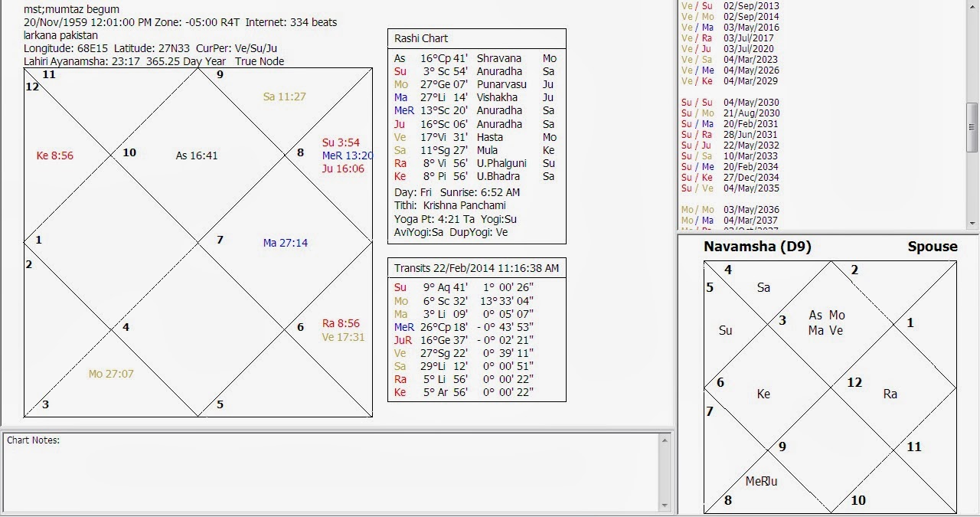This screenshot has width=980, height=517.
Task: Click the larkana pakistan birthplace text
Action: pos(60,35)
